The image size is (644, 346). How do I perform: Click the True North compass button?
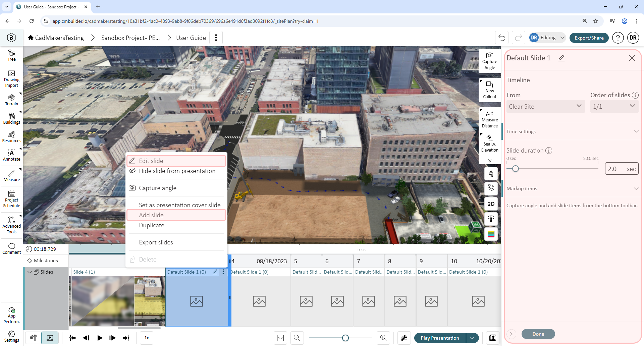pos(491,174)
